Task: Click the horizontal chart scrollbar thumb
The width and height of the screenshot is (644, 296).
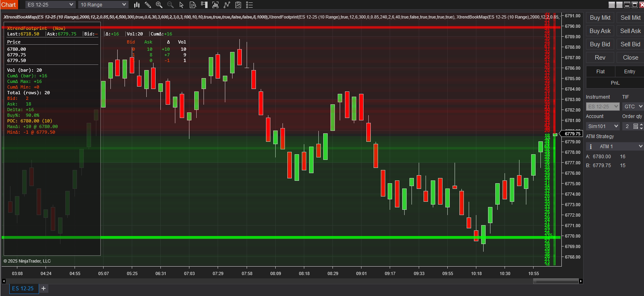Action: (x=556, y=281)
